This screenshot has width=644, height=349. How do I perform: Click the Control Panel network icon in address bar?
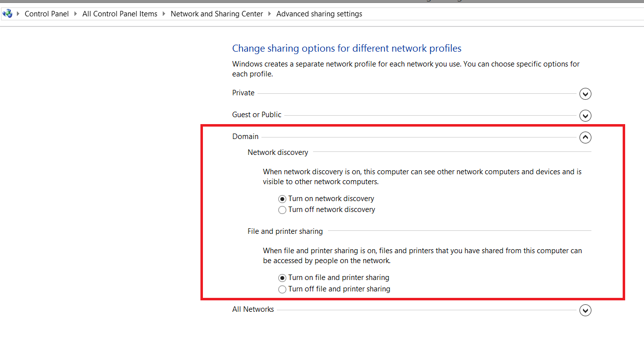(7, 14)
